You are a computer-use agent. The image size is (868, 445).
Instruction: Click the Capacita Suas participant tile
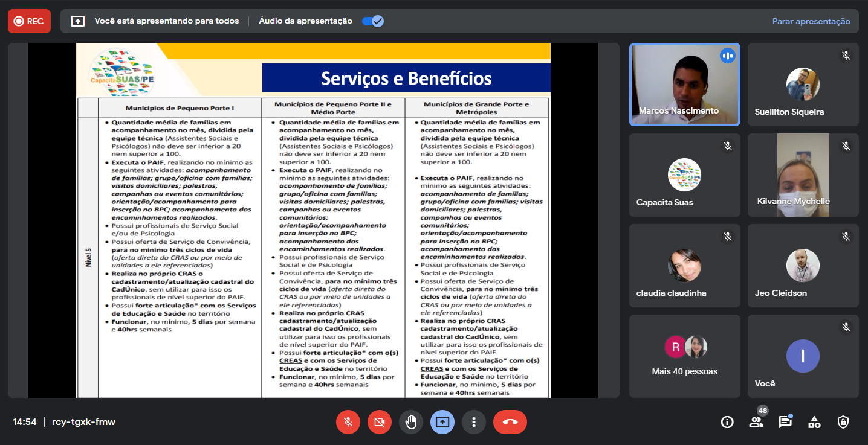click(x=684, y=175)
